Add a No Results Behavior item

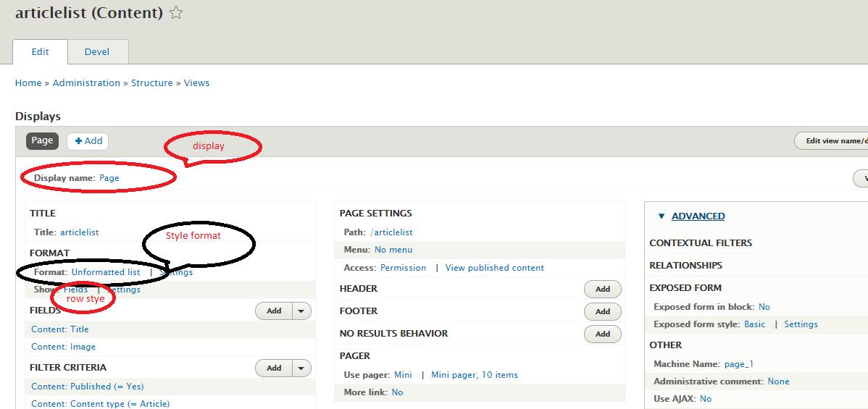click(602, 334)
